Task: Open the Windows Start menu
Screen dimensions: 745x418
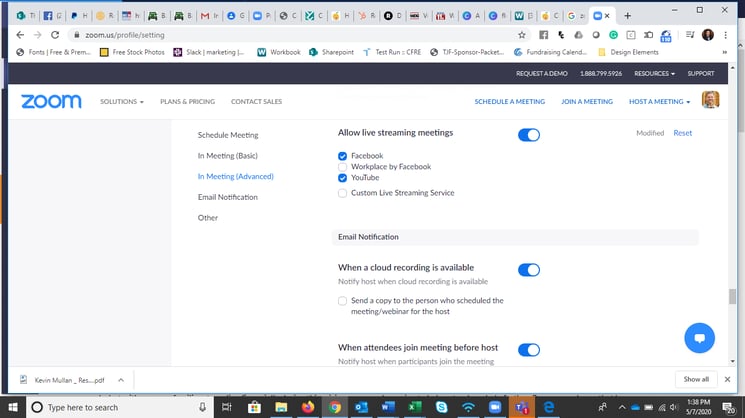Action: [x=13, y=407]
